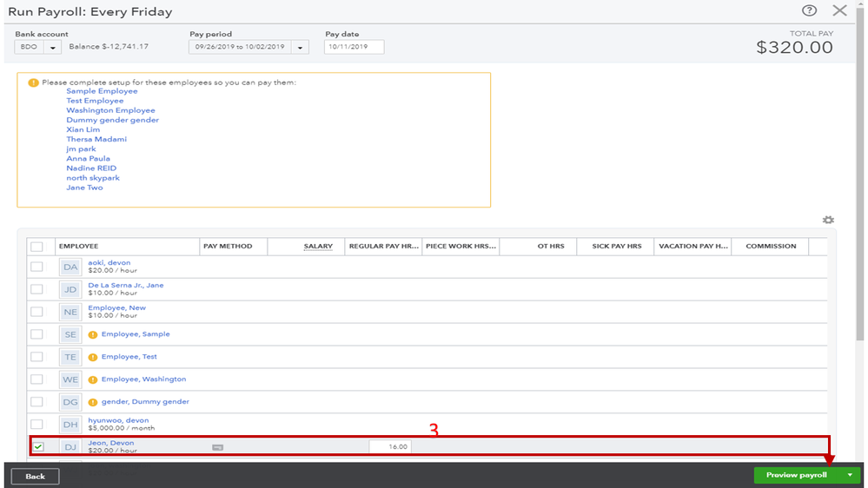Click warning icon beside gender, Dummy gender

coord(92,402)
